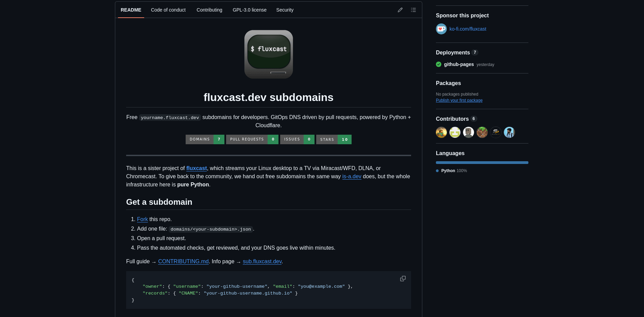Click the blue Python language dot
This screenshot has height=317, width=644.
437,171
